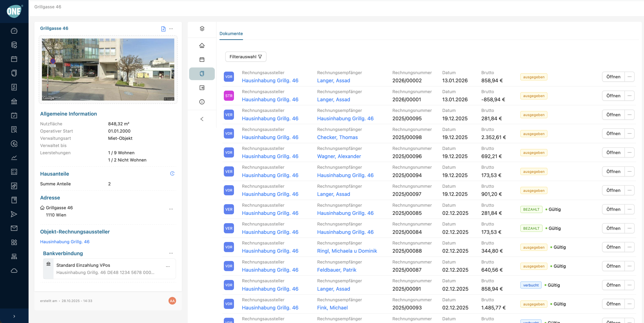This screenshot has width=644, height=323.
Task: Click Öffnen for invoice 2025/00098
Action: click(x=613, y=134)
